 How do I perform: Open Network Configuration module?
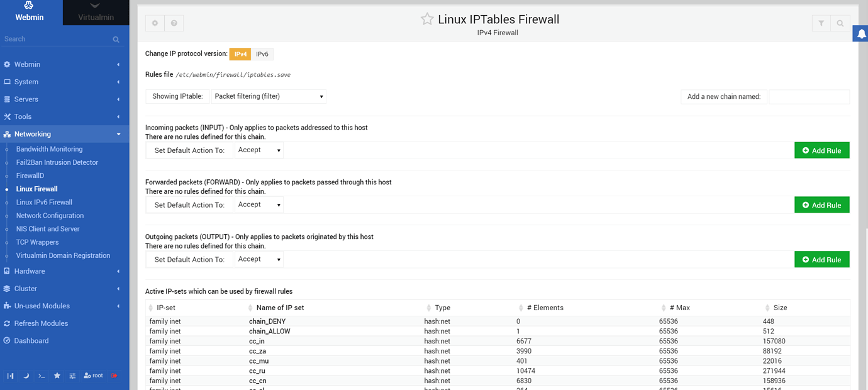click(x=50, y=216)
